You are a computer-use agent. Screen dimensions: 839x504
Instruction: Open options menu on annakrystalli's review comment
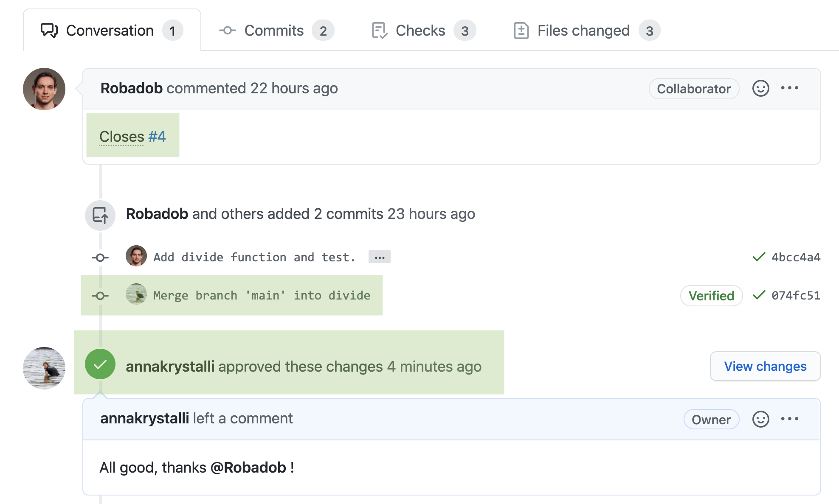789,419
